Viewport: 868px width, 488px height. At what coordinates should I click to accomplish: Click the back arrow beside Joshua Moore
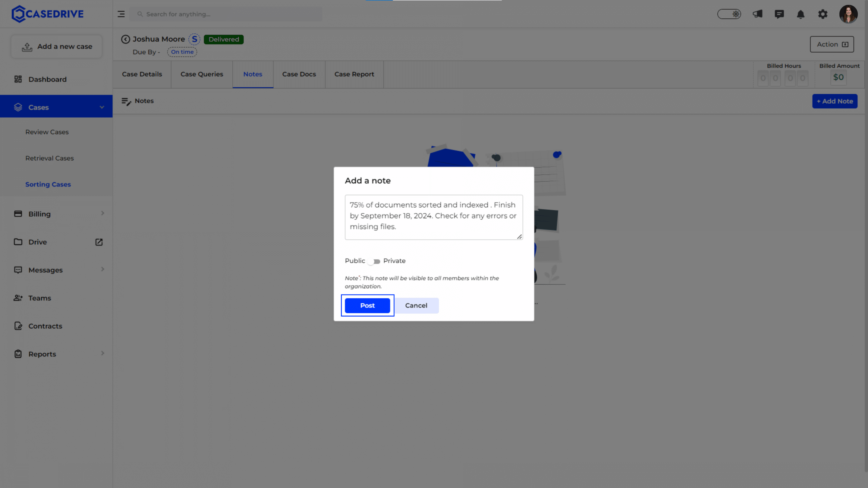click(125, 39)
